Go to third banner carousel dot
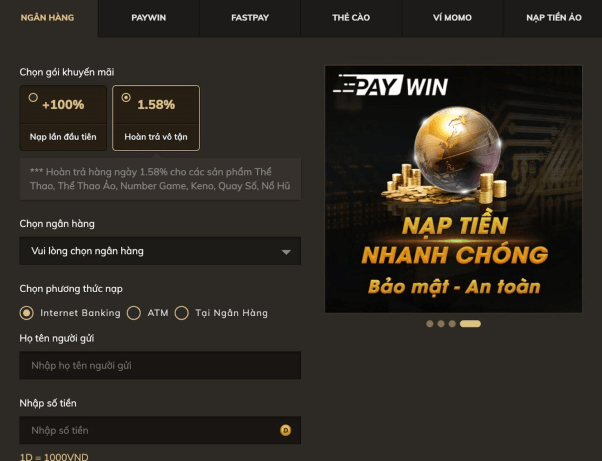The image size is (602, 461). (452, 324)
